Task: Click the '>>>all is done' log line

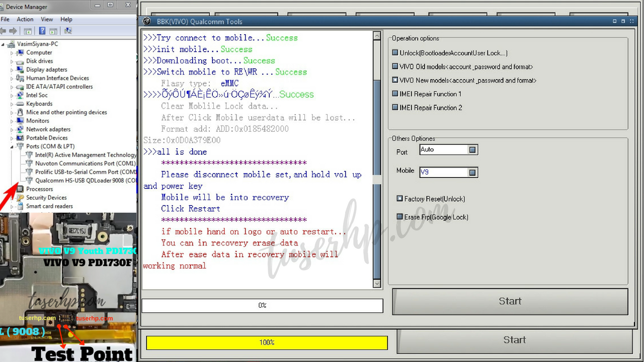Action: (175, 152)
